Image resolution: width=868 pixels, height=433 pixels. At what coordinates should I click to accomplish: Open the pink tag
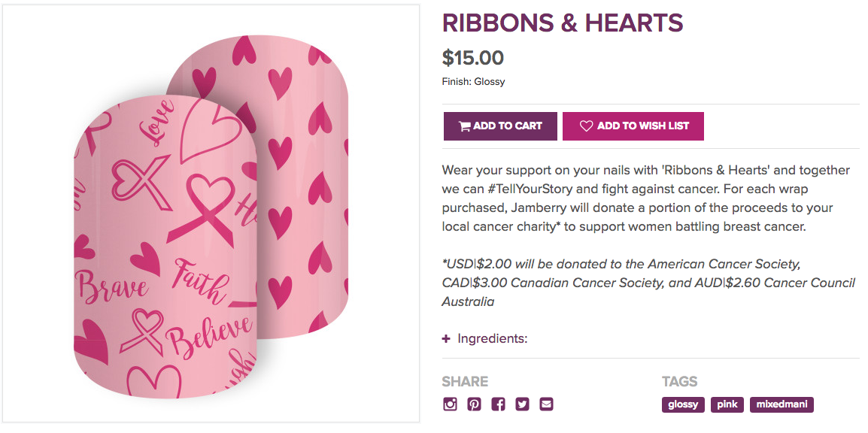point(727,404)
